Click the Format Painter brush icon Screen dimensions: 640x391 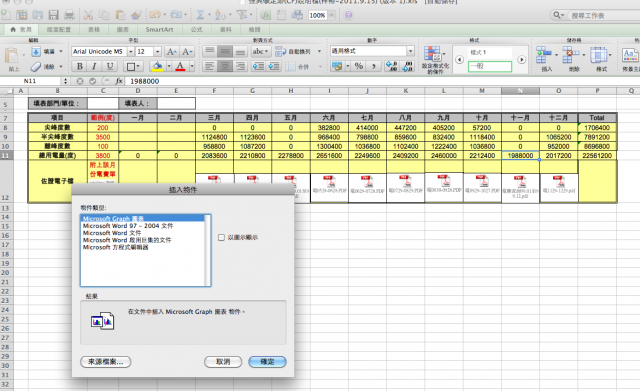pos(136,15)
